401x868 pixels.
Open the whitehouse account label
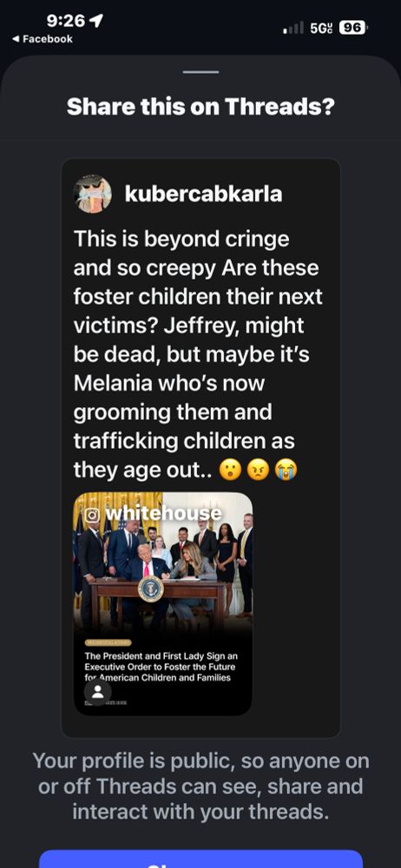click(163, 514)
